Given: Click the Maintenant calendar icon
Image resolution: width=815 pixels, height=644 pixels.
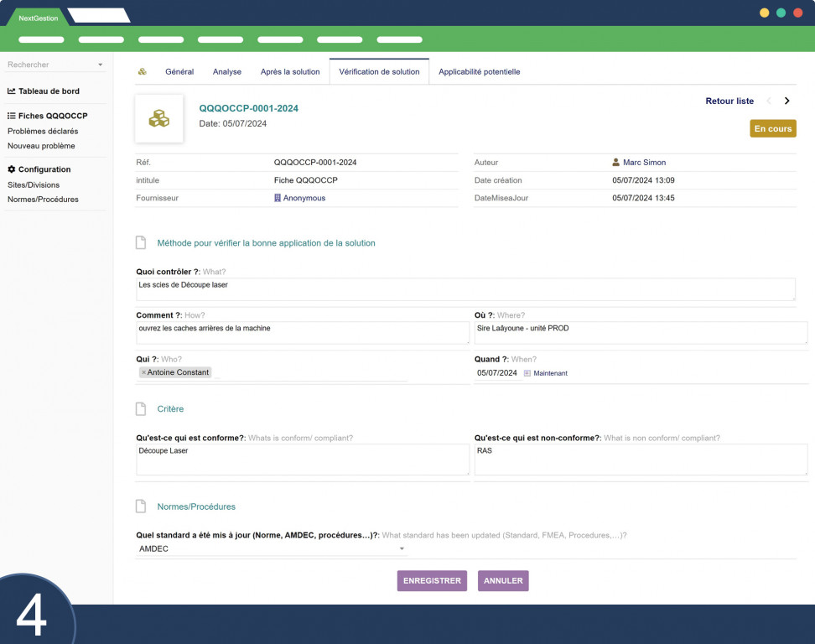Looking at the screenshot, I should pyautogui.click(x=527, y=373).
